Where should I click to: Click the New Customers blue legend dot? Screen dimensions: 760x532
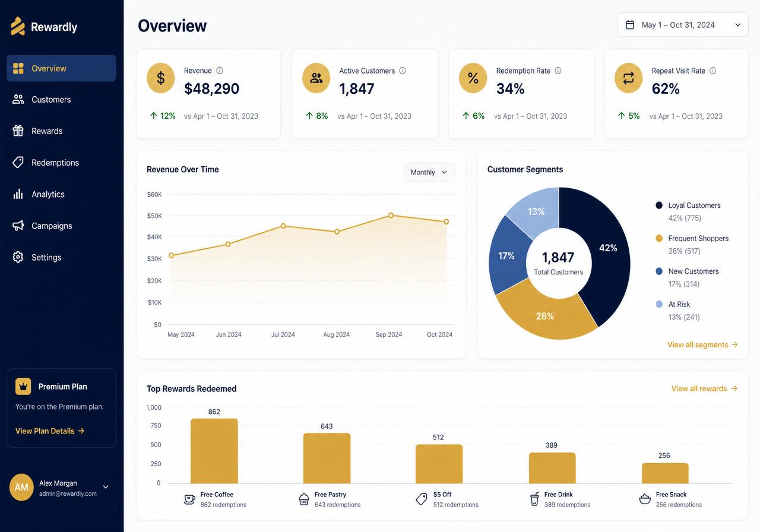point(659,271)
